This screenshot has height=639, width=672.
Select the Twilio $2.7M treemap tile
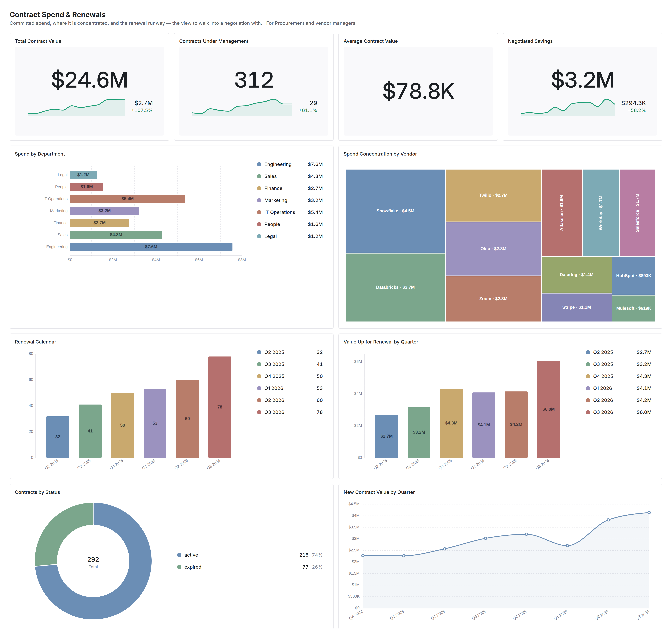tap(493, 195)
